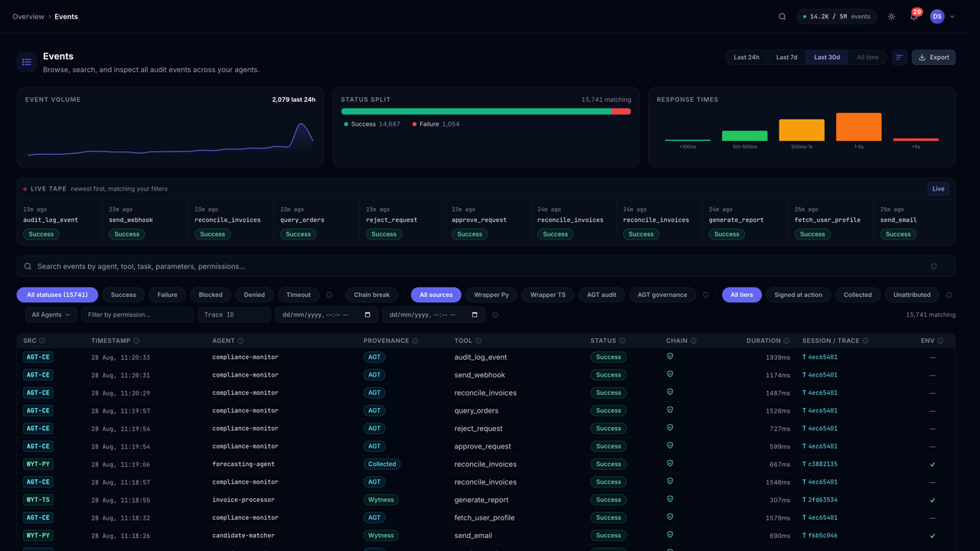
Task: Open notifications bell with 29 badge
Action: point(914,16)
